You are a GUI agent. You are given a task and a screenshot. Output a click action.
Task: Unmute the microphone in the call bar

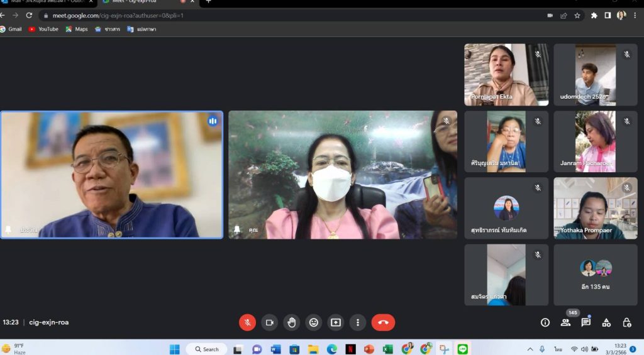point(247,322)
